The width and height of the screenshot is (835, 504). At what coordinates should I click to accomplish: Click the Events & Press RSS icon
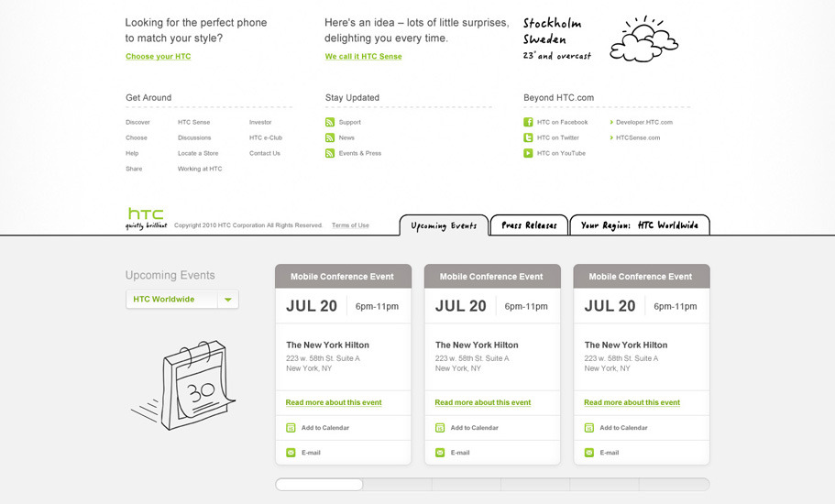click(x=330, y=153)
